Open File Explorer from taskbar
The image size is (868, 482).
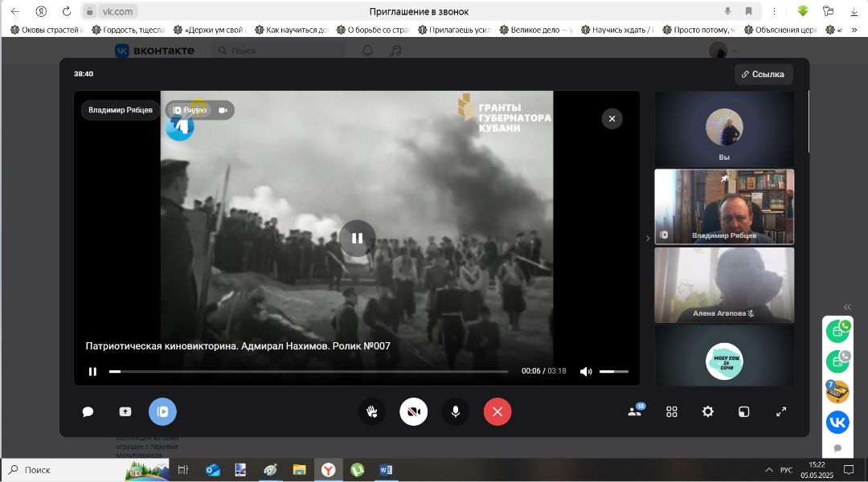click(x=299, y=470)
